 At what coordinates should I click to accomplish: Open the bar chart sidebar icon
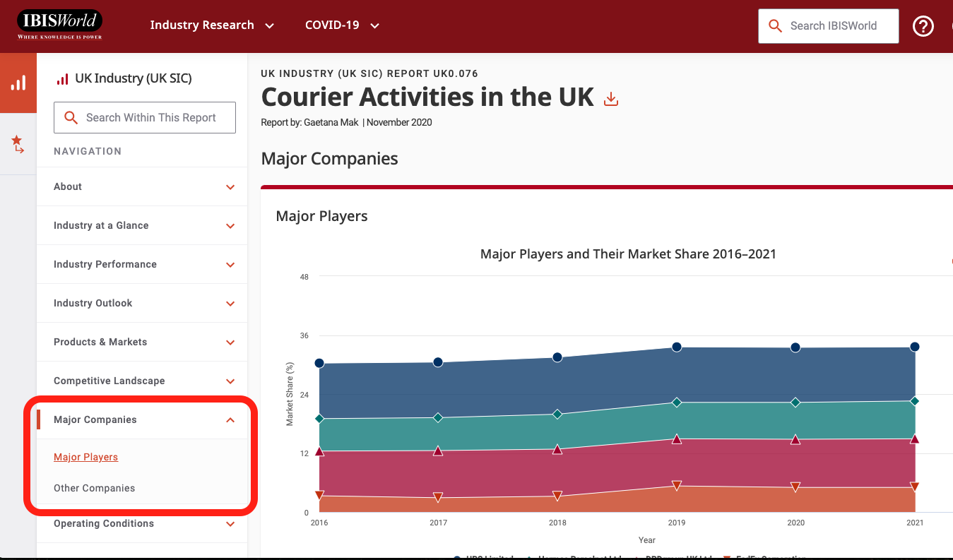tap(18, 83)
